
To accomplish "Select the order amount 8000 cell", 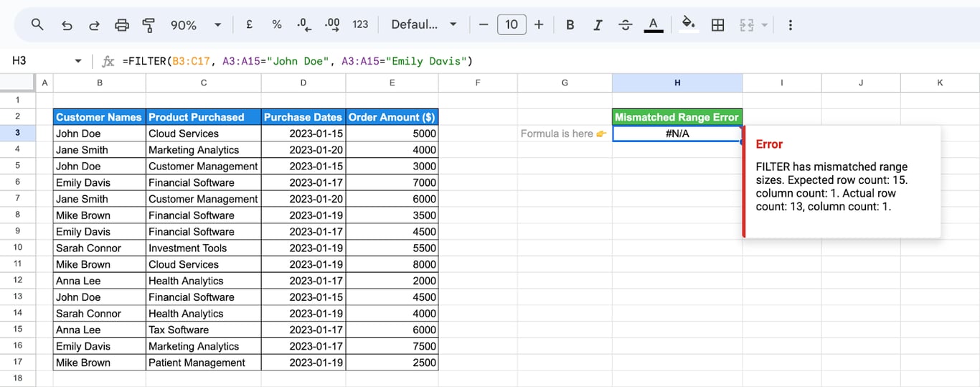I will [392, 264].
